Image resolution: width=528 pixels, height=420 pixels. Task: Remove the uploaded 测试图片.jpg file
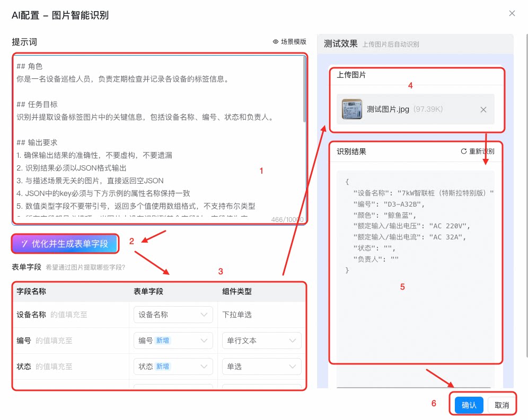pos(483,110)
